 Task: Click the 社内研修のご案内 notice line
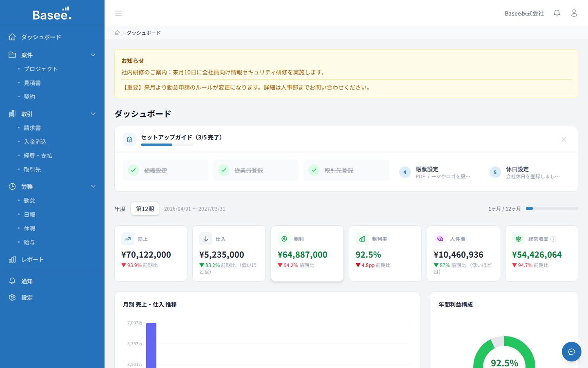pyautogui.click(x=223, y=72)
